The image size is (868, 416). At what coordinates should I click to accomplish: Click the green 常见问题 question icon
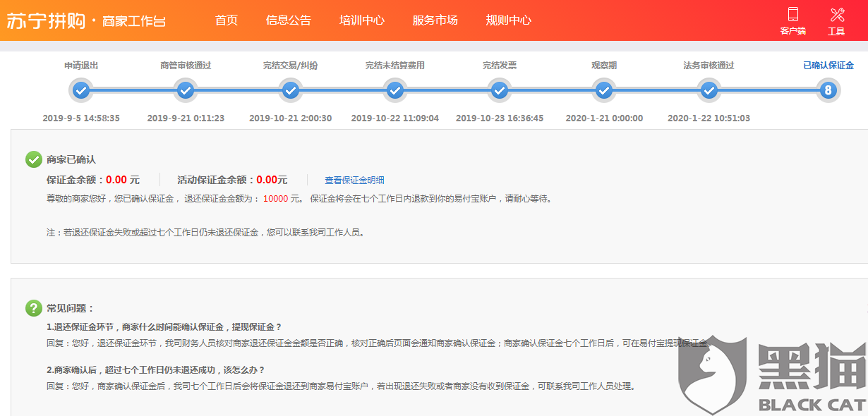click(x=34, y=308)
